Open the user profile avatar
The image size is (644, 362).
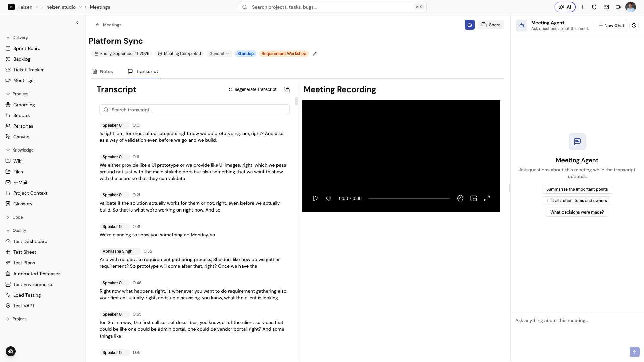tap(631, 7)
